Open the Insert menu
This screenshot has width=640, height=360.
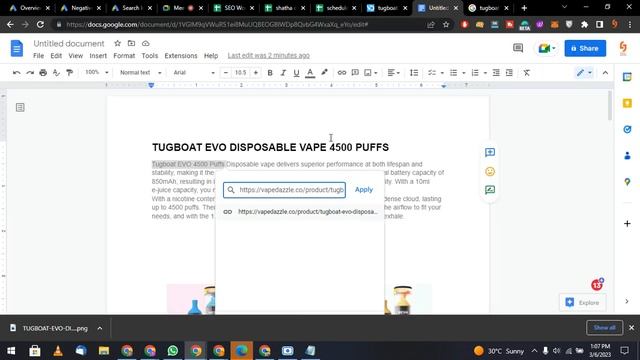coord(98,56)
